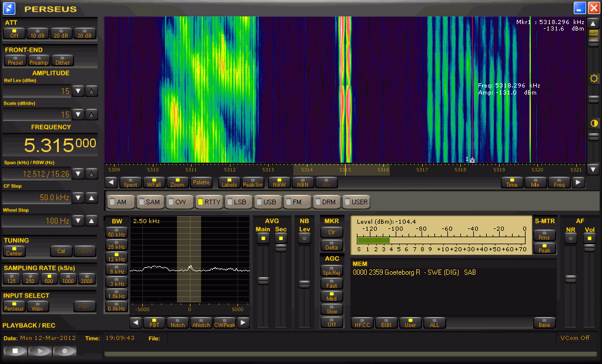The width and height of the screenshot is (602, 364).
Task: Select the AM demodulation mode
Action: point(120,202)
